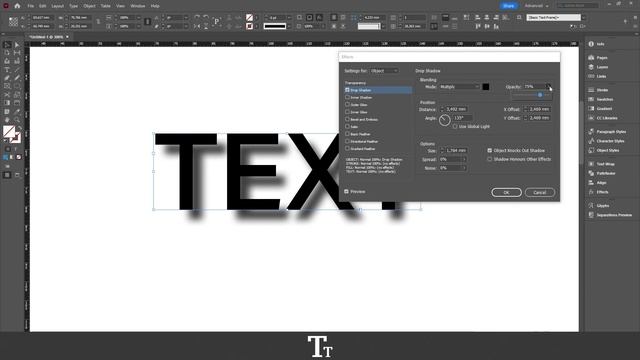Open the Spread percentage dropdown arrow

[x=464, y=159]
